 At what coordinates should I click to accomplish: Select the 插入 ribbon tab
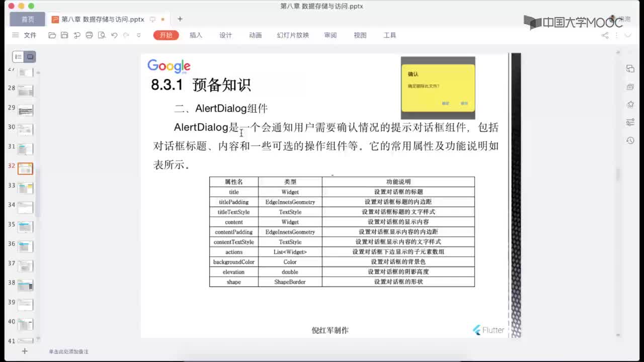196,35
